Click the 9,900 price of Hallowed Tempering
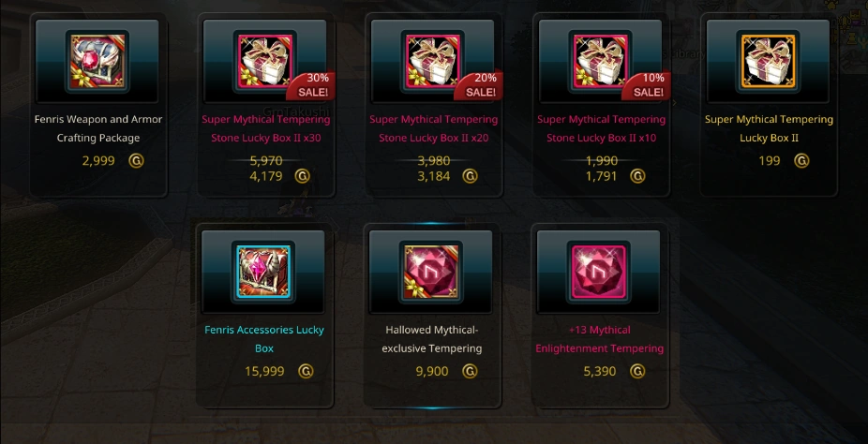Screen dimensions: 868x444 (432, 371)
